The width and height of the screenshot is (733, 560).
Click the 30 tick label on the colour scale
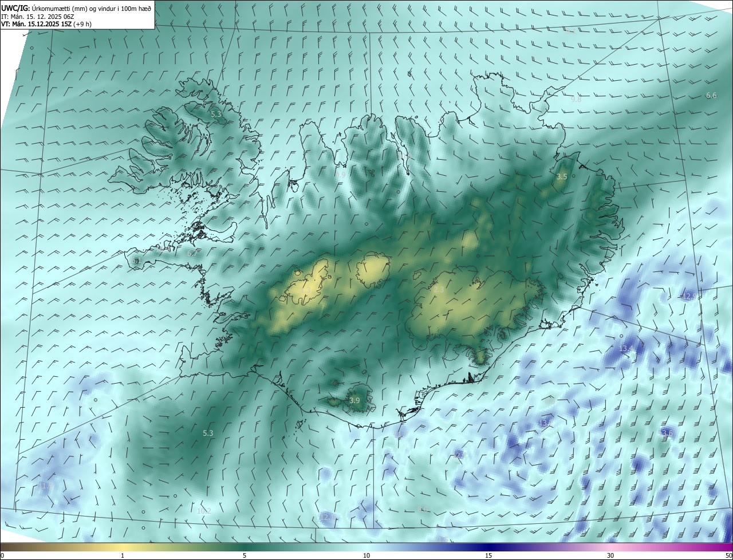coord(610,555)
